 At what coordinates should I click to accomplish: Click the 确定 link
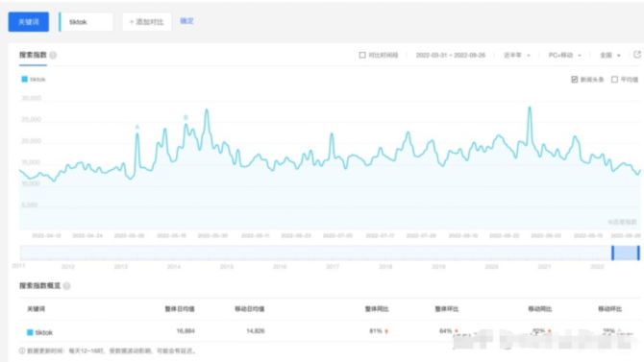click(186, 21)
